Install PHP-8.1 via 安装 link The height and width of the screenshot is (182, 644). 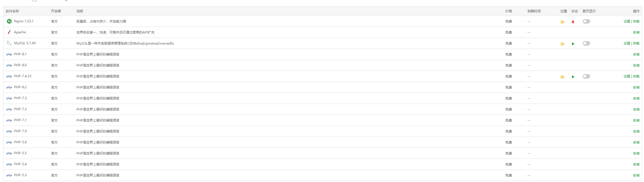point(636,54)
